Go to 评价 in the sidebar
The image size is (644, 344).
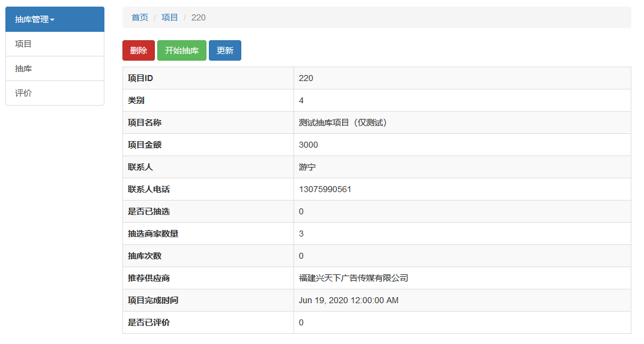(x=23, y=93)
